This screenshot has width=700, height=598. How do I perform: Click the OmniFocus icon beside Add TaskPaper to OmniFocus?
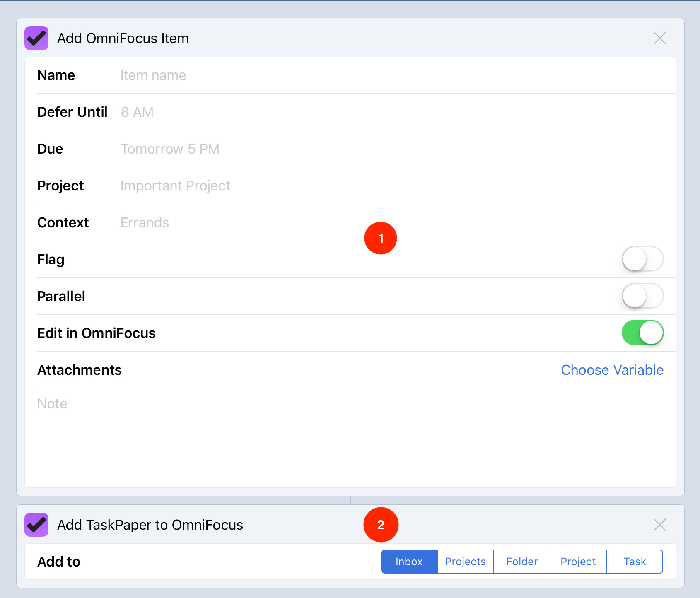coord(36,525)
